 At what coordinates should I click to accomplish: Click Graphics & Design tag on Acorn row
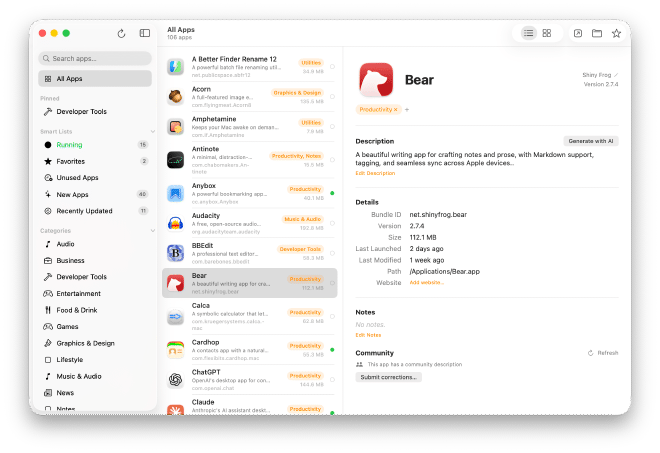[x=297, y=93]
